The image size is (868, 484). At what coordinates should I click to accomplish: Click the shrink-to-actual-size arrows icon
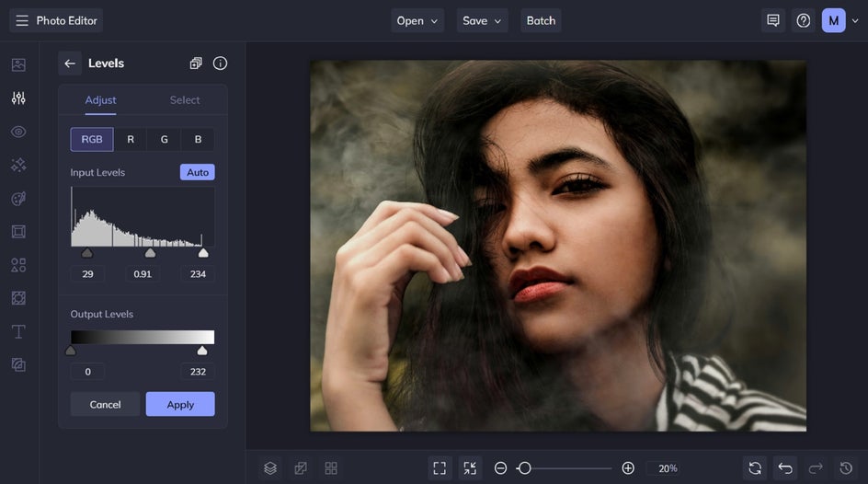tap(470, 468)
